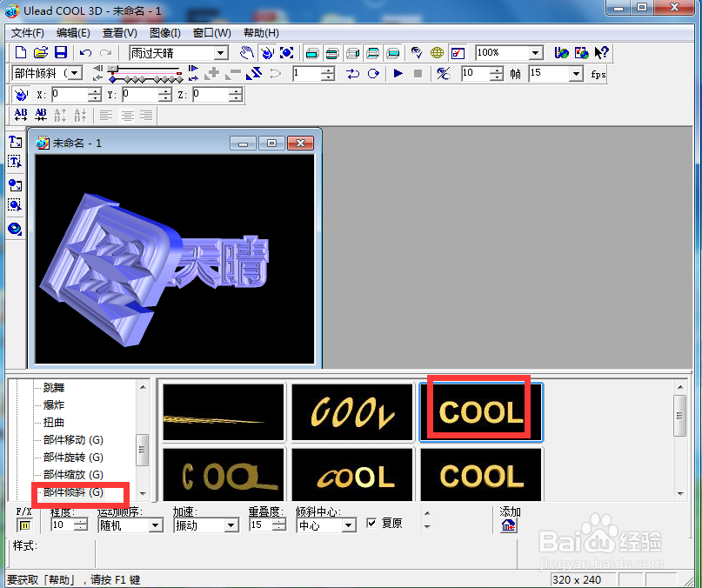Screen dimensions: 702x588
Task: Select 爆炸 in the effects tree
Action: point(54,405)
